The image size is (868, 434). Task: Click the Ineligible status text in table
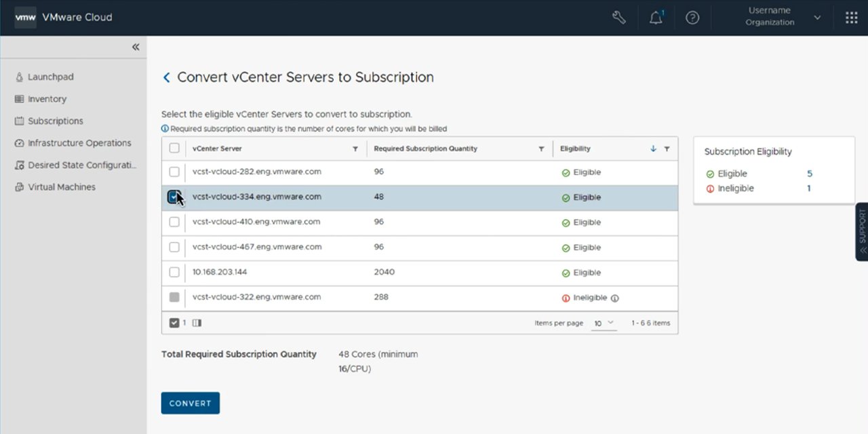pyautogui.click(x=590, y=298)
